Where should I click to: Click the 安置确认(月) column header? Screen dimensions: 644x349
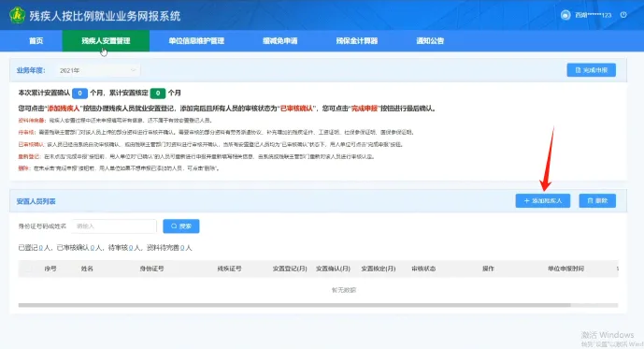[x=333, y=269]
